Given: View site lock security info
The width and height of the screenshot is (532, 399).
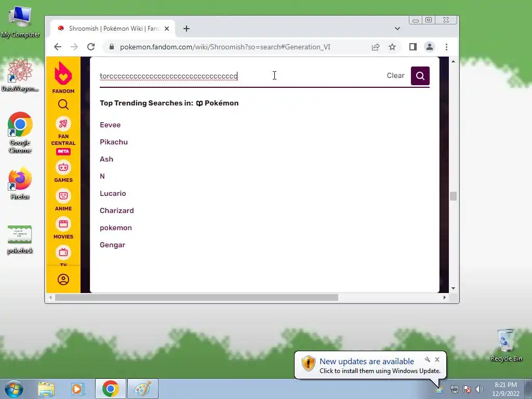Looking at the screenshot, I should pyautogui.click(x=111, y=47).
